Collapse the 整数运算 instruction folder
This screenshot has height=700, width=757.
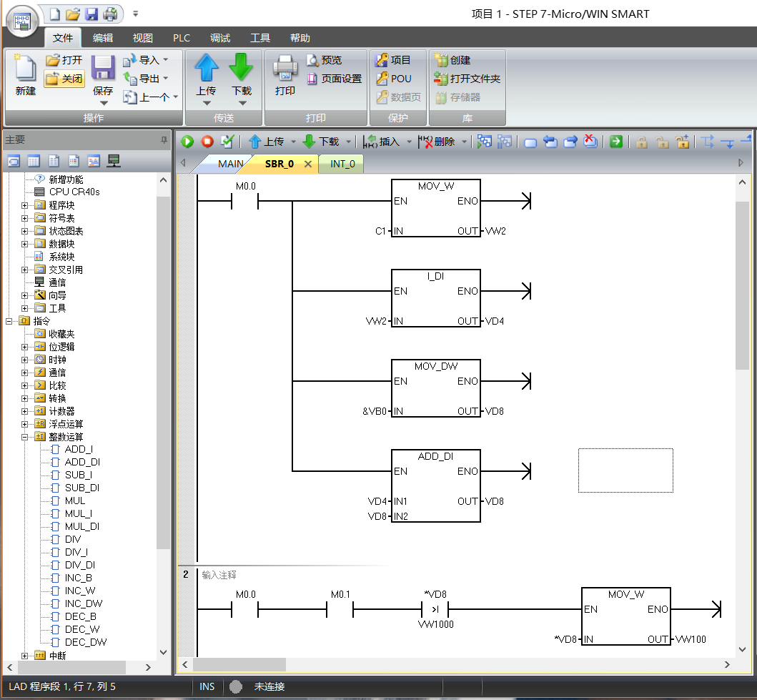[25, 437]
